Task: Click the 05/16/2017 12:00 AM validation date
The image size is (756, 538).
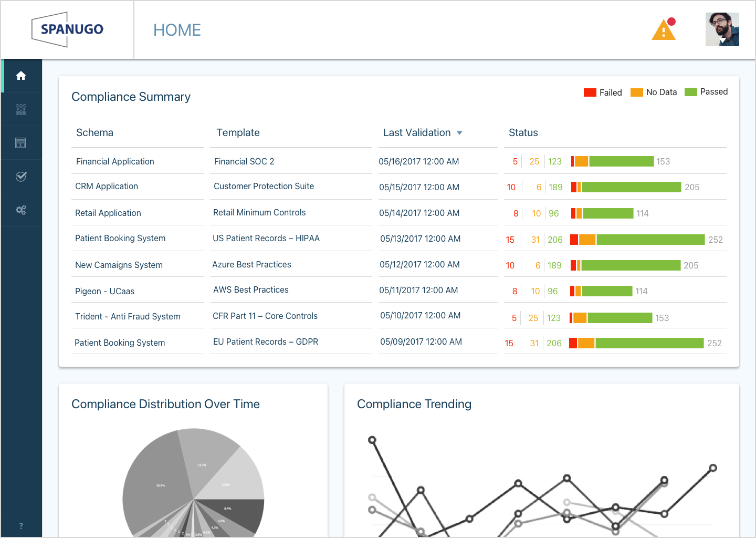Action: 419,161
